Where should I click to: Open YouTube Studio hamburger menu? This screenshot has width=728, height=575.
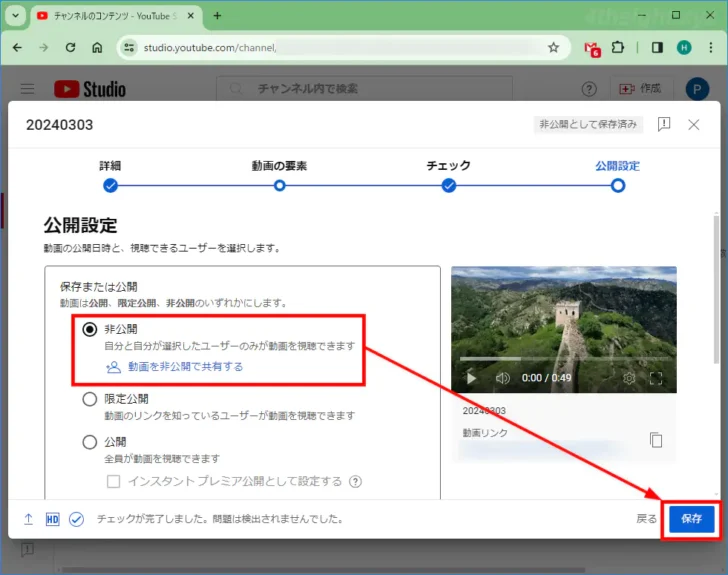click(x=27, y=89)
